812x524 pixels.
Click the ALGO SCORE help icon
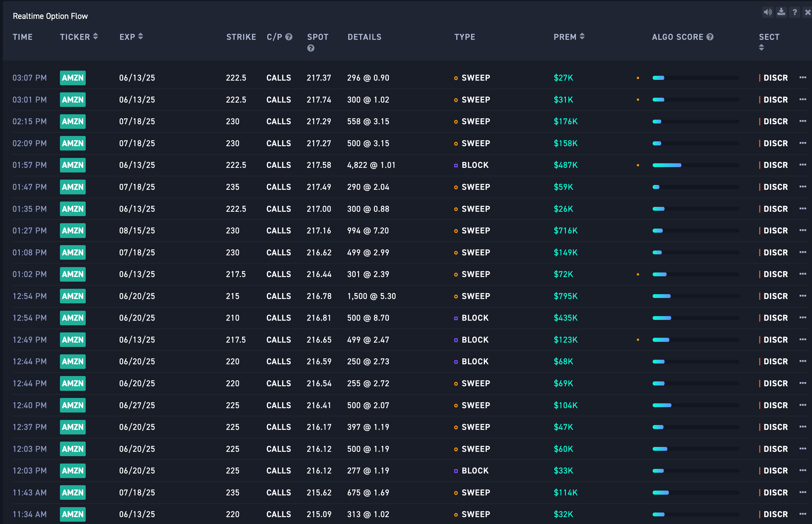[x=710, y=37]
